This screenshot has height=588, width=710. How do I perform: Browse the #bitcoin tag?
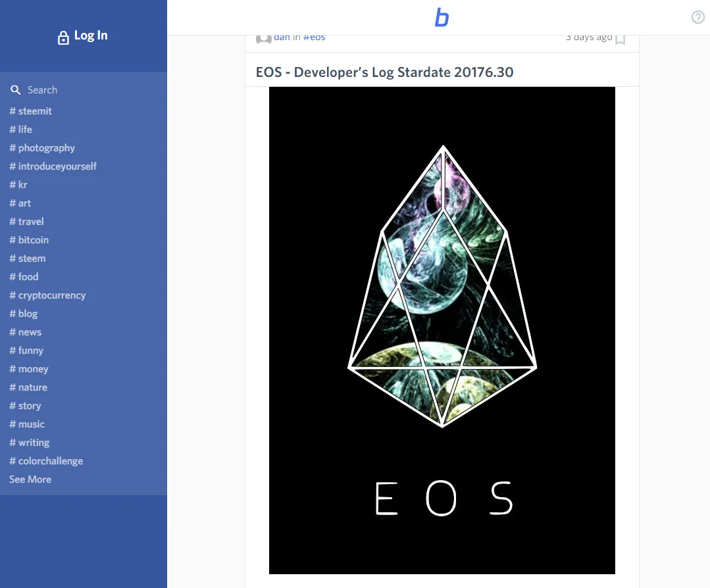click(29, 240)
